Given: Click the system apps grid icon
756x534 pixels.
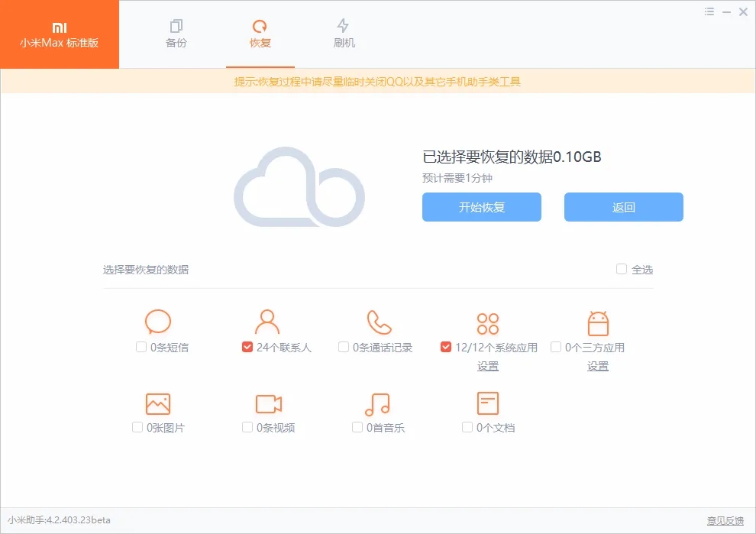Looking at the screenshot, I should point(487,322).
